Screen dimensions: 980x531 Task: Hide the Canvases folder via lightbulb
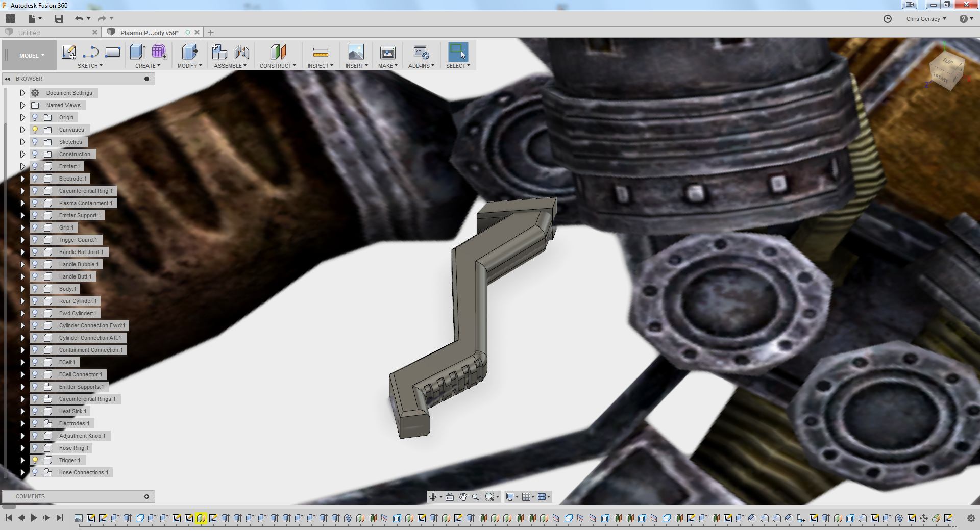(x=35, y=130)
